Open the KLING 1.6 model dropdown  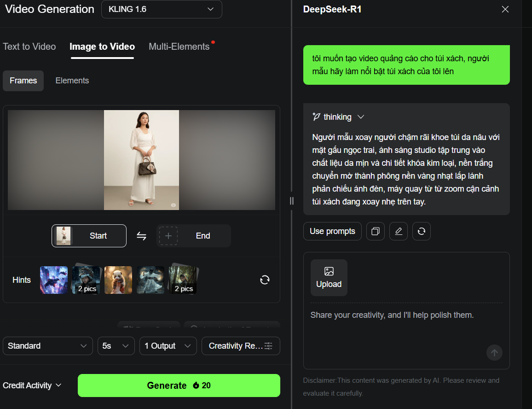(162, 9)
